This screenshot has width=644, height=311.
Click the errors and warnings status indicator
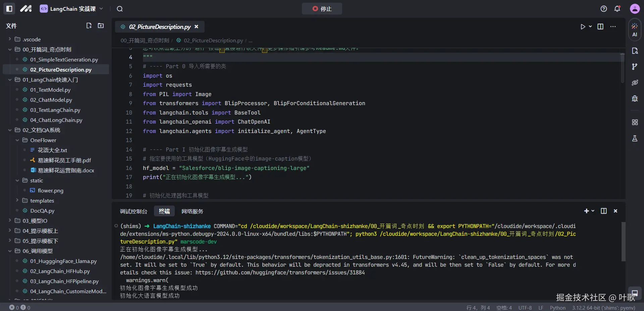tap(19, 308)
